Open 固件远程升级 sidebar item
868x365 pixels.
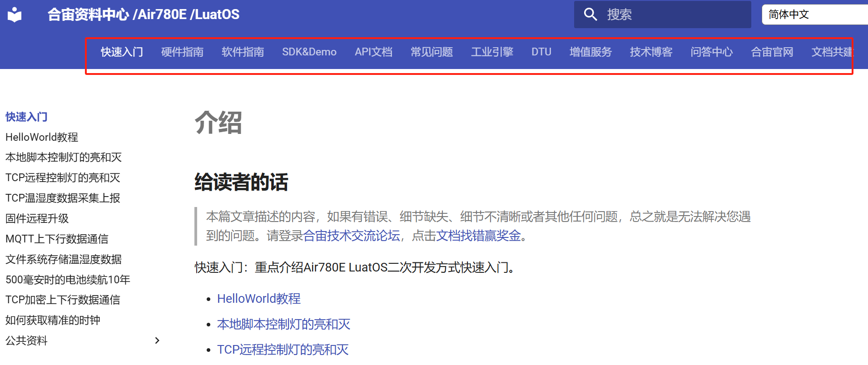click(x=37, y=218)
